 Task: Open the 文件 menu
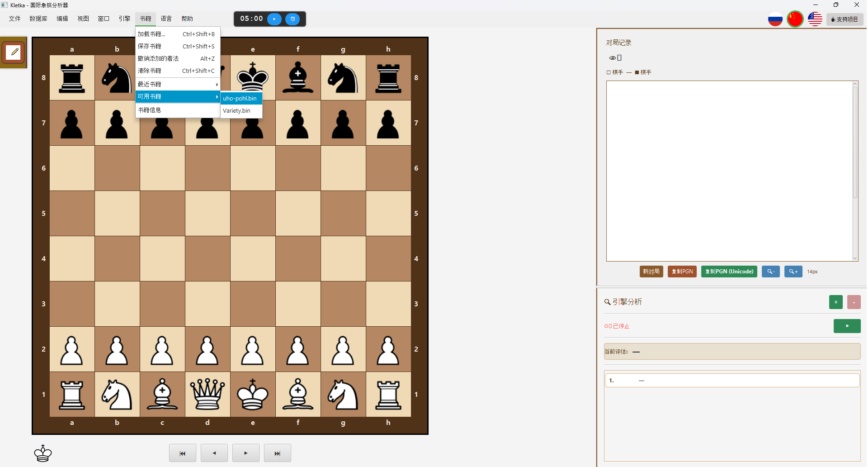click(15, 19)
